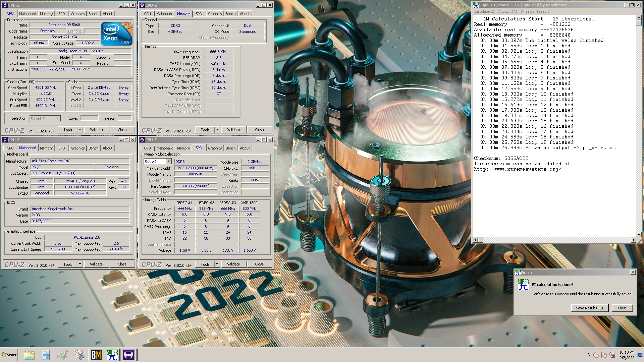This screenshot has width=644, height=362.
Task: Click the Super PI icon in Finish dialog
Action: [523, 285]
